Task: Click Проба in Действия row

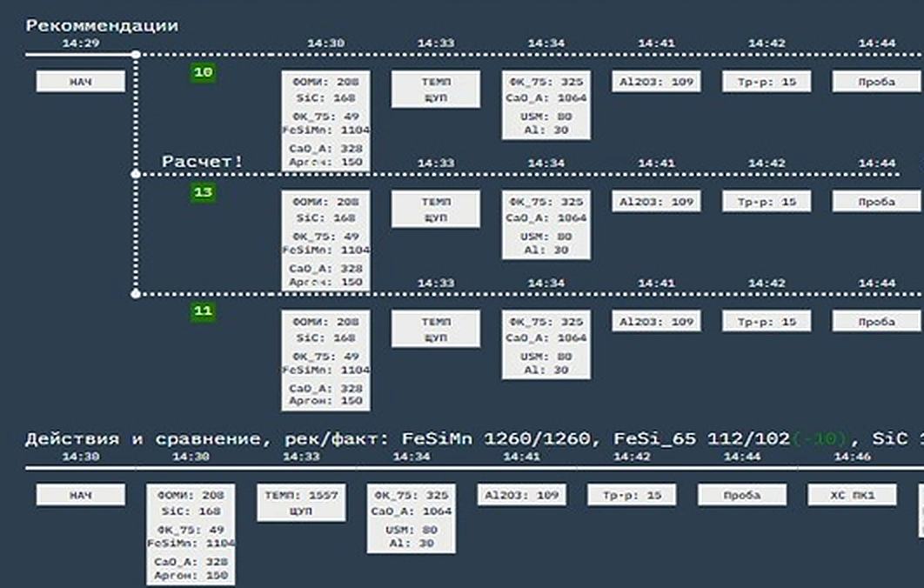Action: tap(742, 495)
